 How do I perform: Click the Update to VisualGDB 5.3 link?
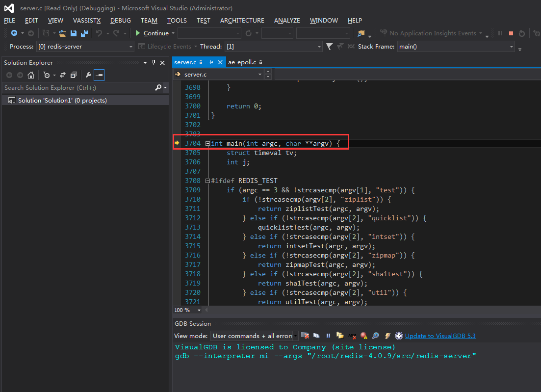[440, 336]
